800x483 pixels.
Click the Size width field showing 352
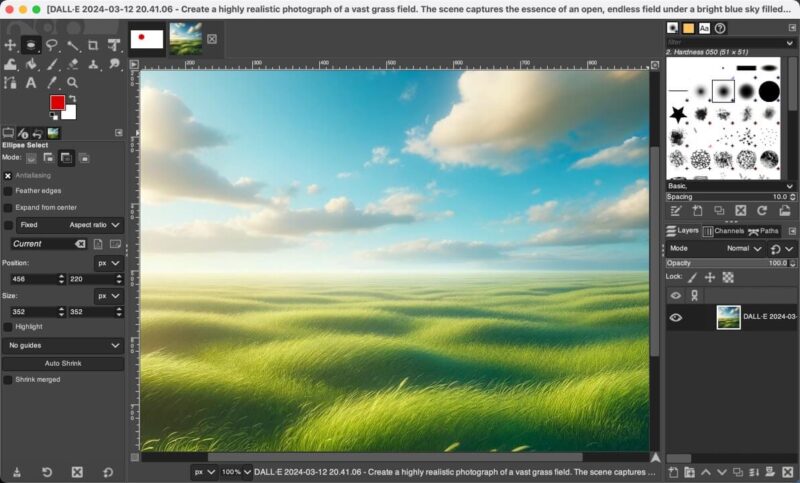(34, 312)
